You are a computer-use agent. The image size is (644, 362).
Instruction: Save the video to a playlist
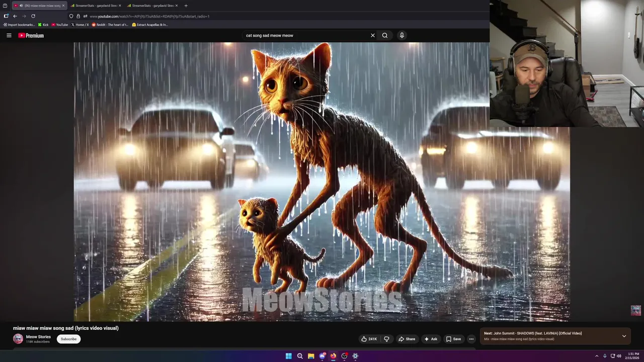(x=453, y=339)
